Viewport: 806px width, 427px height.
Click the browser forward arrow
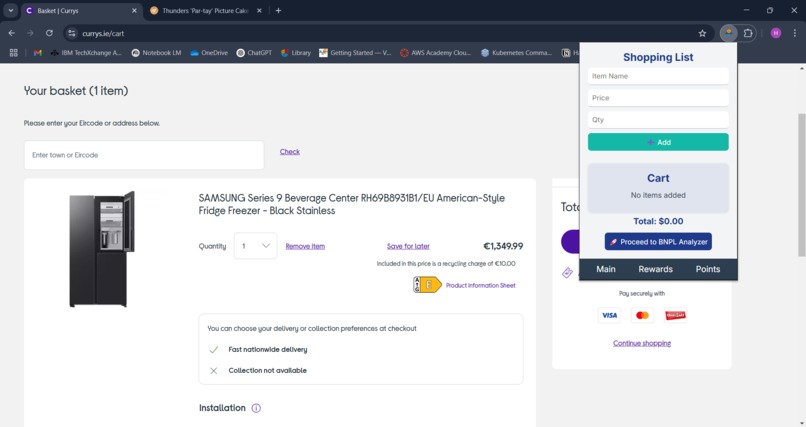tap(30, 33)
